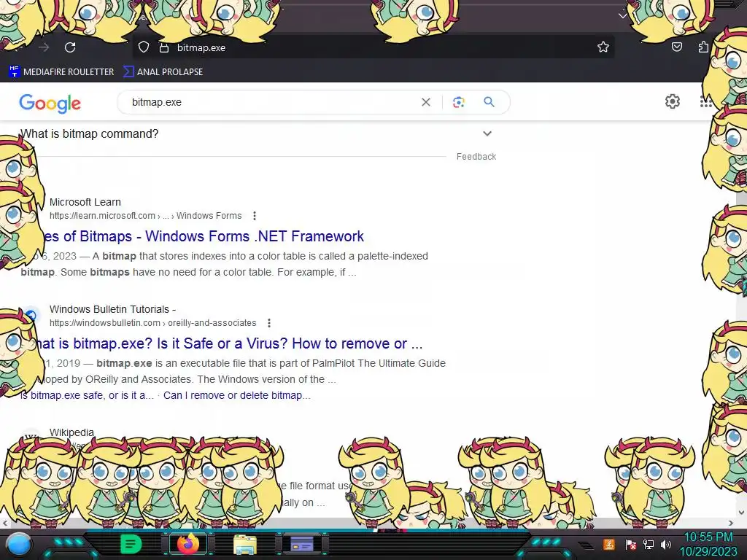Open the Google apps grid
The image size is (747, 560).
[x=705, y=101]
